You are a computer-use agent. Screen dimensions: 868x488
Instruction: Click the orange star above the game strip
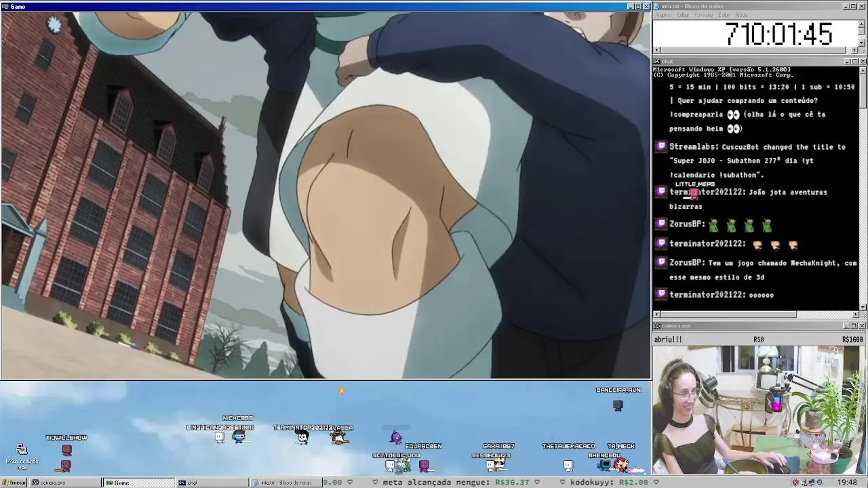[342, 390]
